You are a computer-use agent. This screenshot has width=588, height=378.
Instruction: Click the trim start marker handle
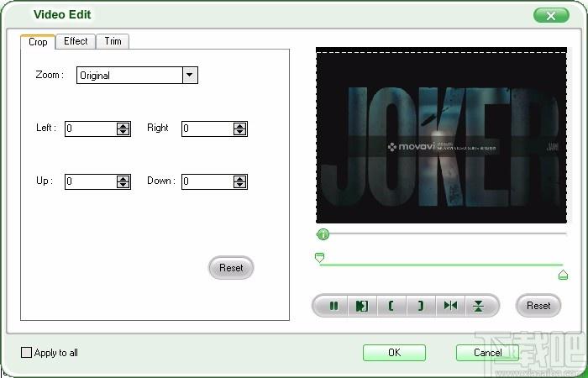point(319,258)
